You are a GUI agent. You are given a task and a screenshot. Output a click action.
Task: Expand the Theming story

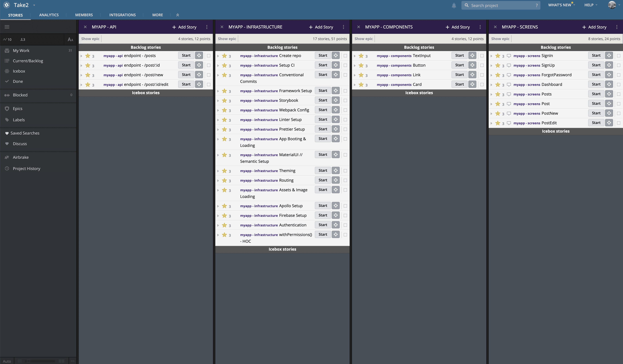tap(218, 171)
